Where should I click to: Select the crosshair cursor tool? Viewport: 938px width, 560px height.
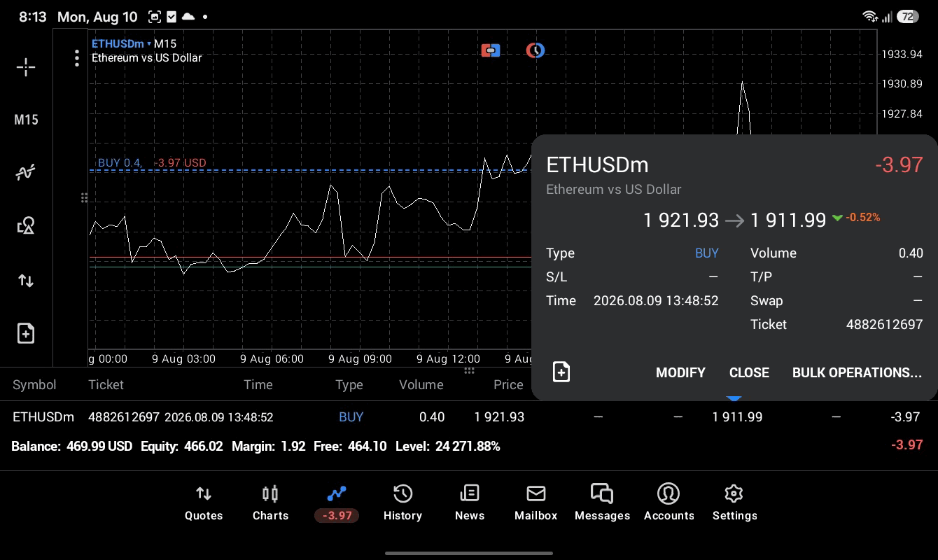click(x=26, y=67)
